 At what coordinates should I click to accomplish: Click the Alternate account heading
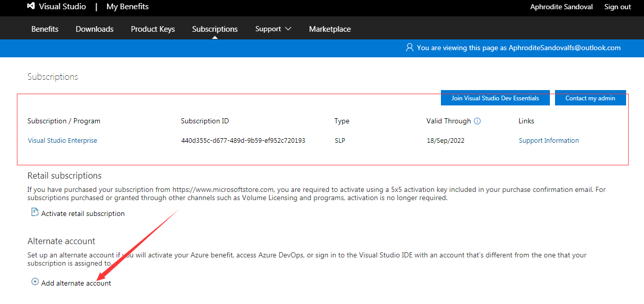coord(61,241)
